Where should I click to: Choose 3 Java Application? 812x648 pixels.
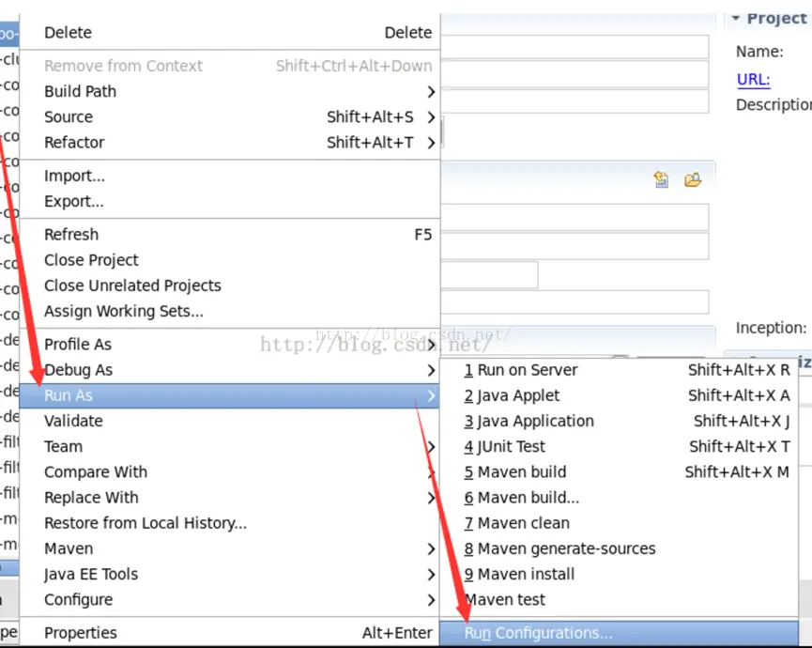point(619,421)
